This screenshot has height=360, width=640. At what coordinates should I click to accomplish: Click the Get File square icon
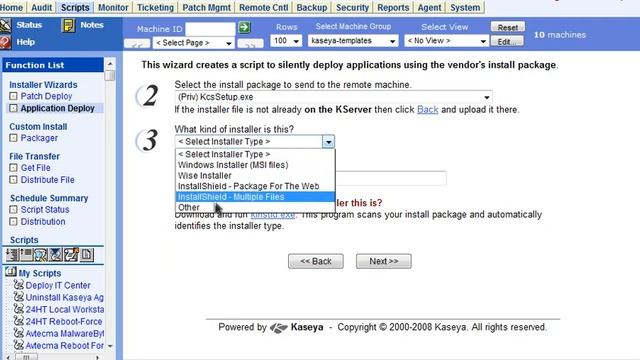13,168
